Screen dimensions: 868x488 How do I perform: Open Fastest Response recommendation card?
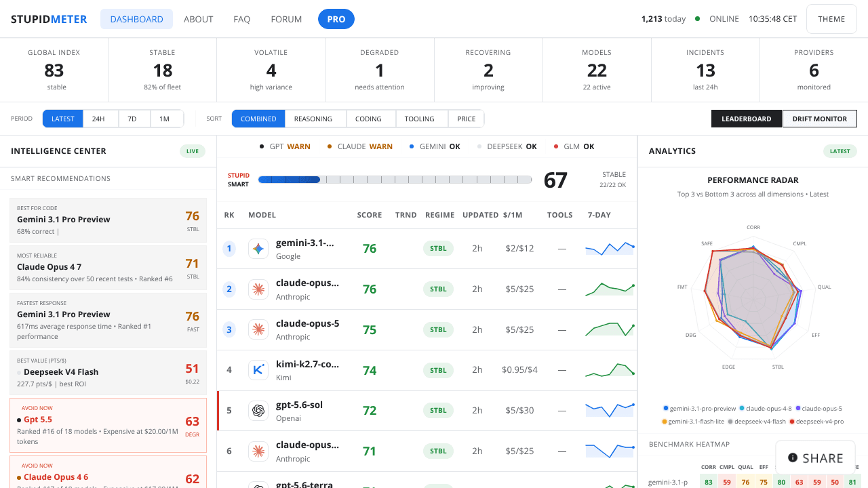click(x=108, y=319)
